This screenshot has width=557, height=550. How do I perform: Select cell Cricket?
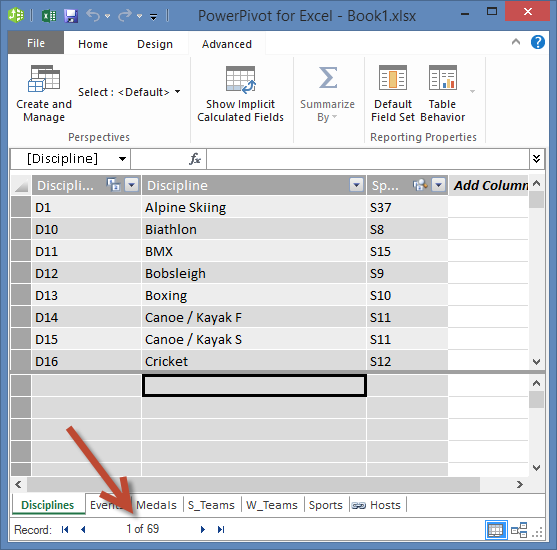[254, 361]
